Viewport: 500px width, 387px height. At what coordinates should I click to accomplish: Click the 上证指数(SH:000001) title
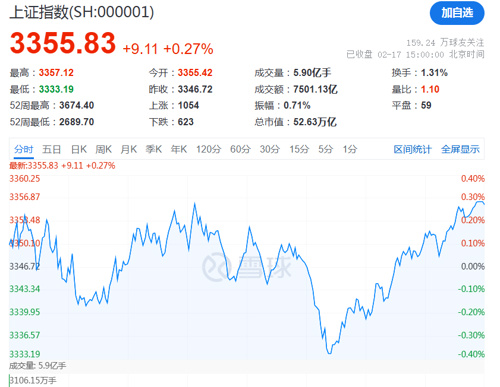pyautogui.click(x=82, y=12)
